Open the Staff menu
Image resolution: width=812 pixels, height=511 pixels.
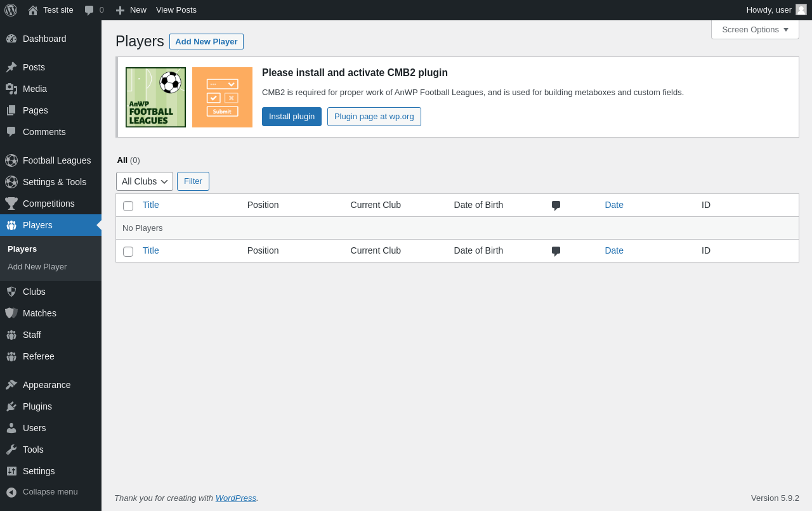click(51, 335)
